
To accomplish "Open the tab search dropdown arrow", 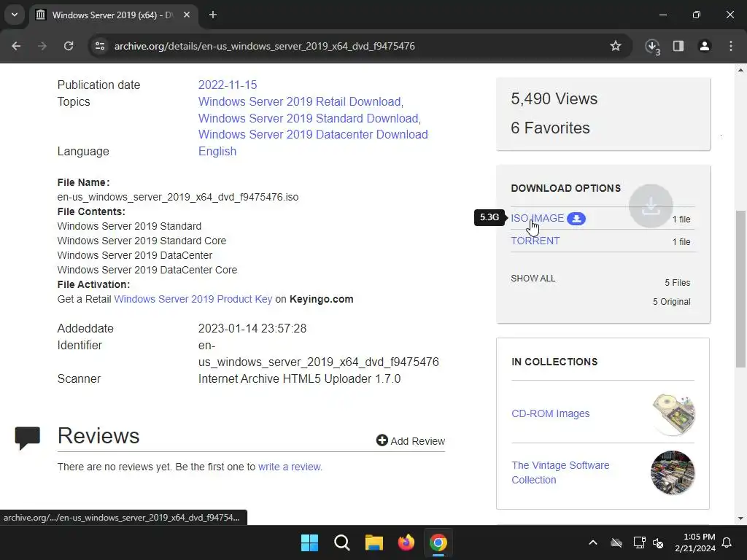I will click(15, 15).
